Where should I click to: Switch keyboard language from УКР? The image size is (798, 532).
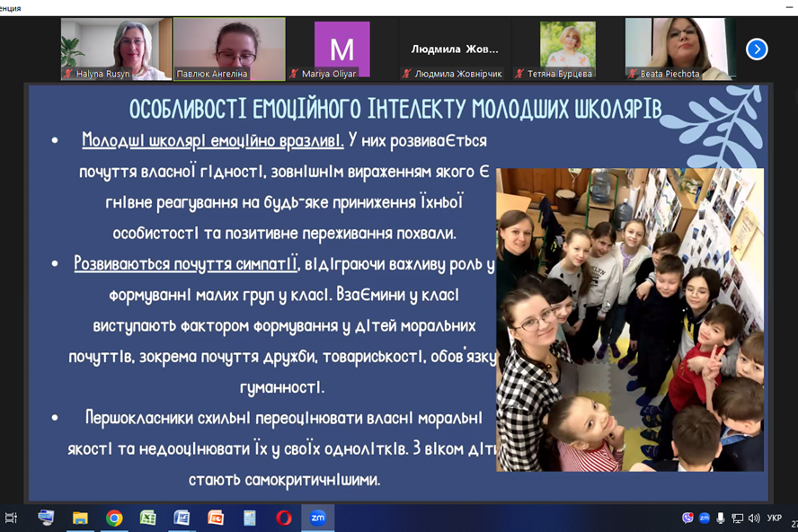pos(775,519)
